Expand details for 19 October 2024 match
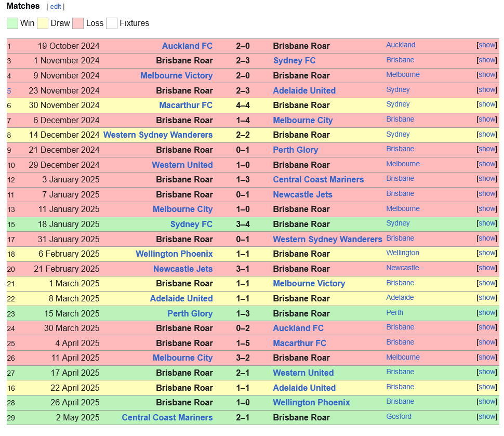The height and width of the screenshot is (436, 504). (x=487, y=45)
